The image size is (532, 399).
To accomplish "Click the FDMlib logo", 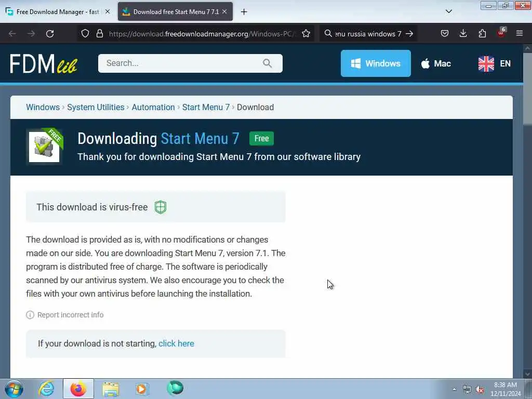I will click(44, 63).
